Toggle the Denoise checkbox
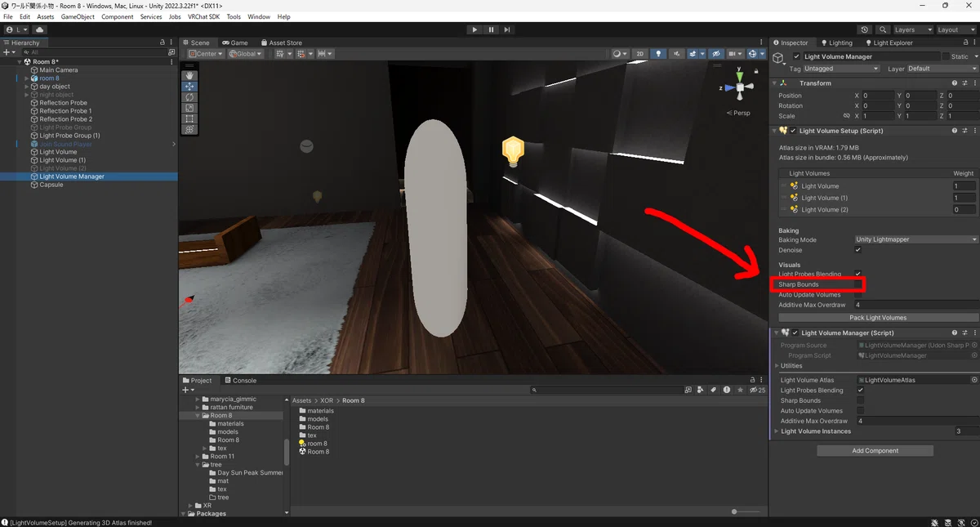Viewport: 980px width, 527px height. point(857,250)
